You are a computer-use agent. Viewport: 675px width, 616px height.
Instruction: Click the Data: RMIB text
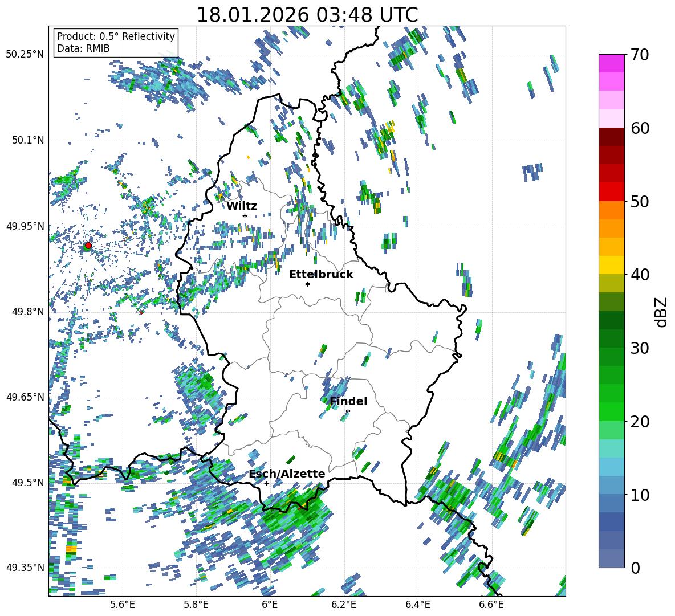point(83,48)
